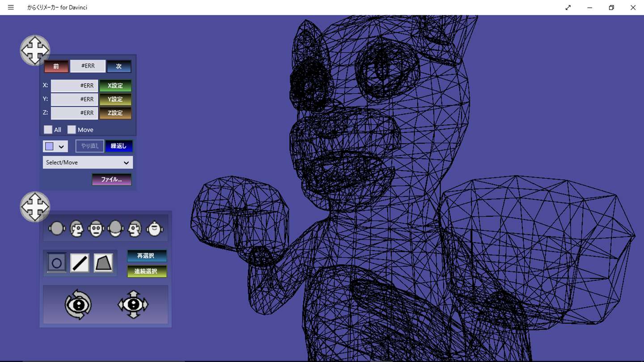This screenshot has width=644, height=362.
Task: Choose the polygon face selection mode
Action: [x=103, y=263]
